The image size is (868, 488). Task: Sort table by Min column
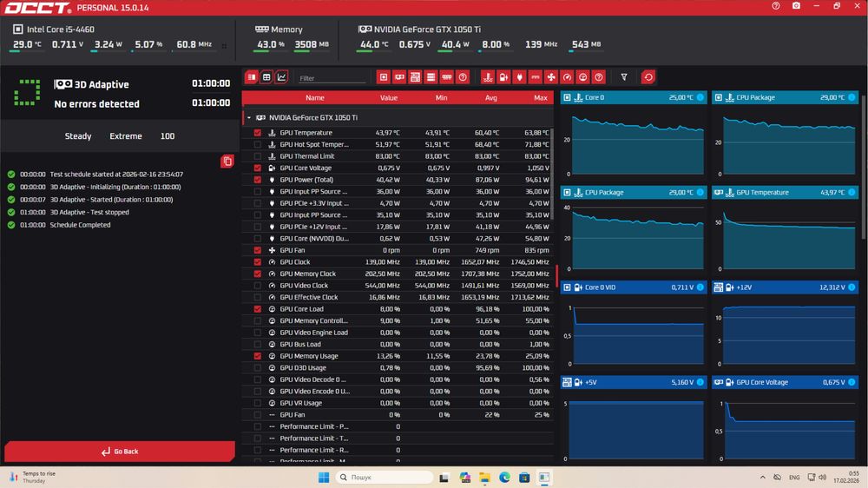[x=441, y=97]
